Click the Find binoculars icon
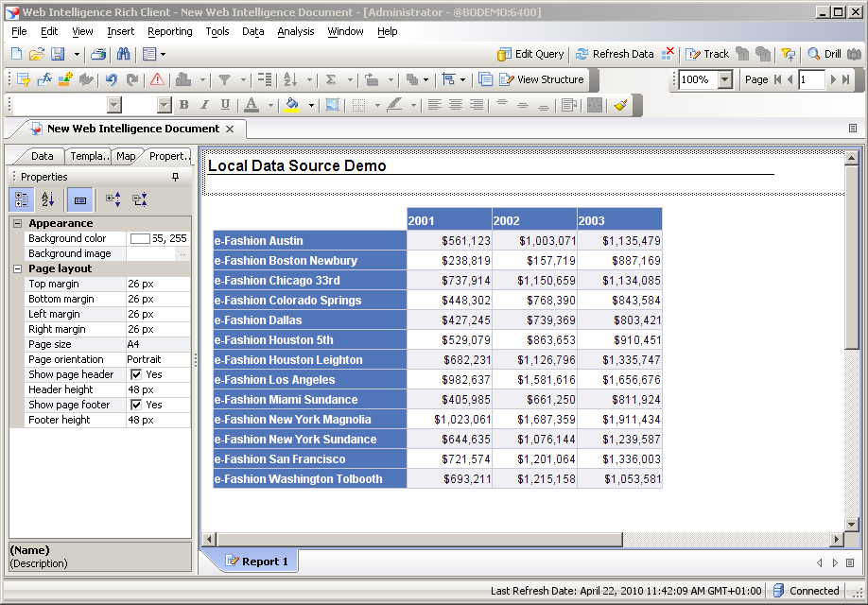The image size is (868, 605). click(x=123, y=54)
